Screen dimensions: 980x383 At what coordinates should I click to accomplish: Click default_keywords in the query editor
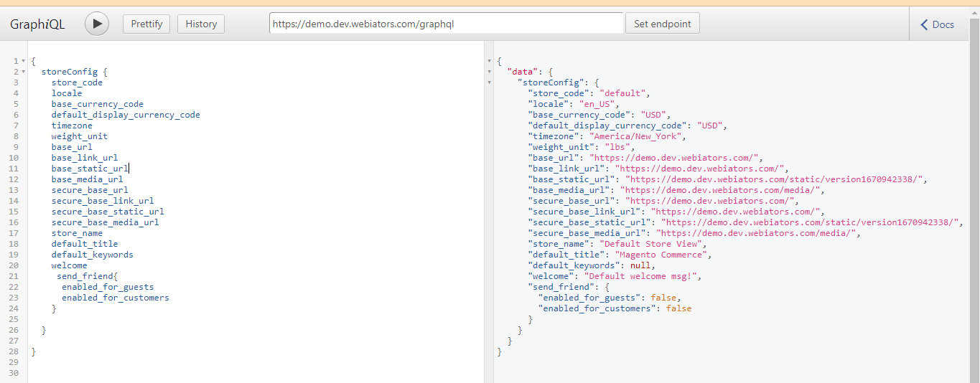92,255
